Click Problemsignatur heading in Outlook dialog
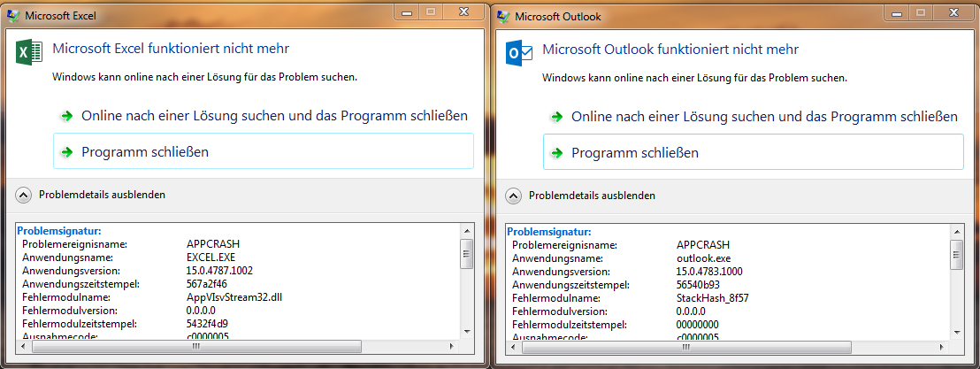 (549, 231)
